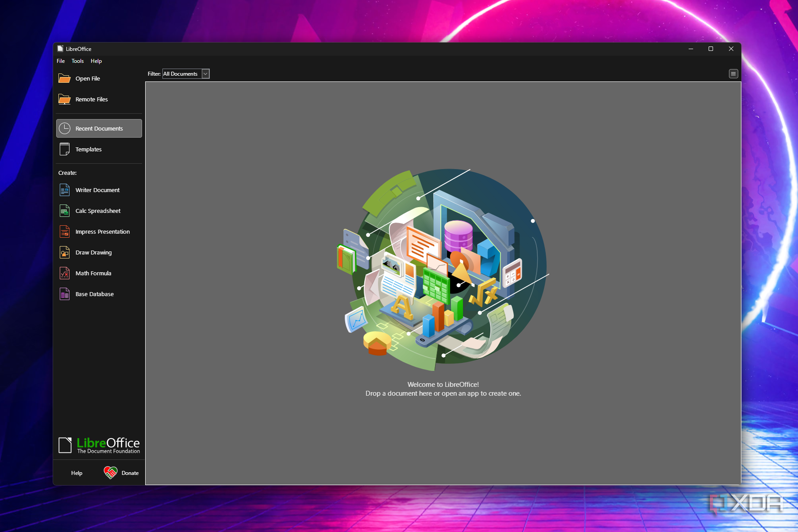
Task: Click the Calc Spreadsheet icon
Action: click(65, 211)
